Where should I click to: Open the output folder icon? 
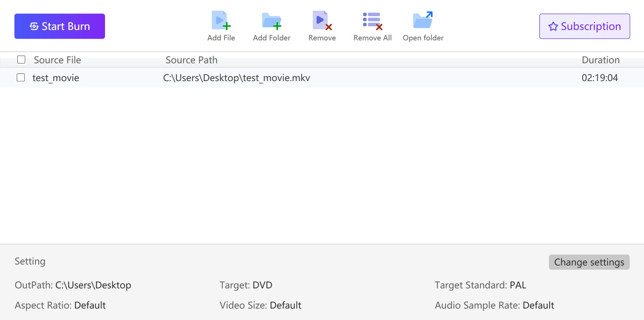[x=423, y=20]
